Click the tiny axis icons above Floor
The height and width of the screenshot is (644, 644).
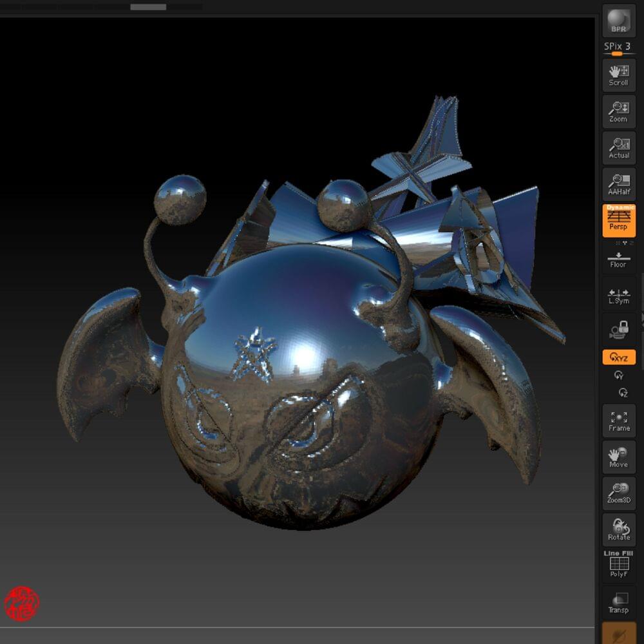point(624,243)
